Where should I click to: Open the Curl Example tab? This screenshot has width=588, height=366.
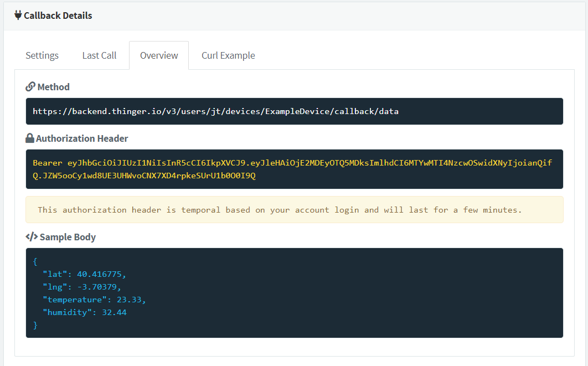[228, 55]
